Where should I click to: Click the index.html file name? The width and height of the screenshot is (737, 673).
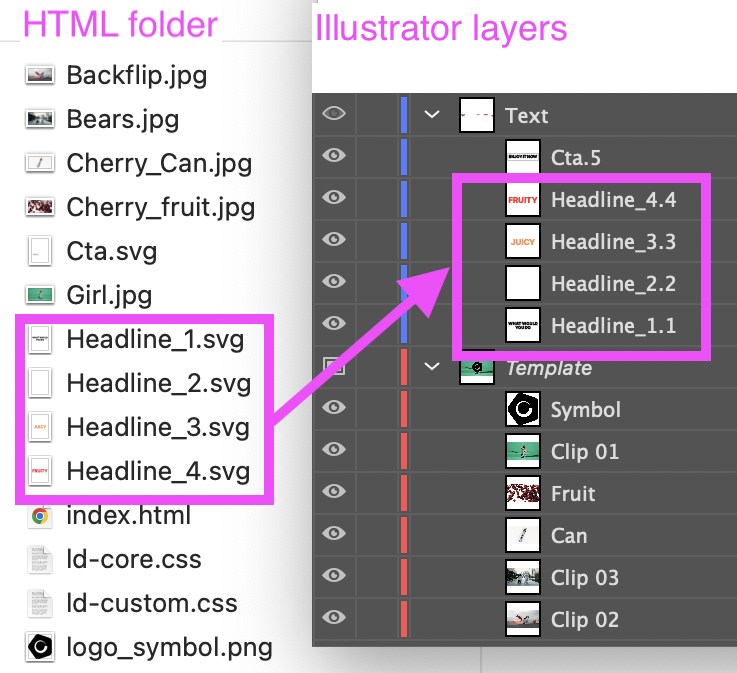[129, 516]
